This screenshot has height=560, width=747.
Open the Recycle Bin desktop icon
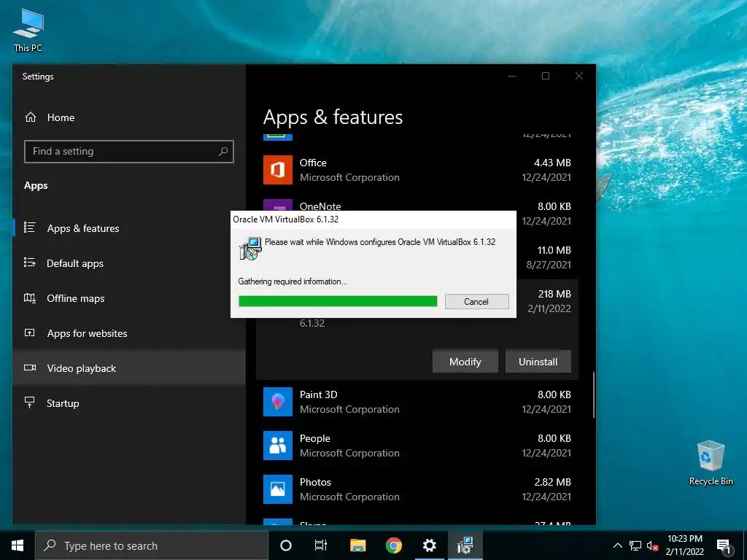711,463
